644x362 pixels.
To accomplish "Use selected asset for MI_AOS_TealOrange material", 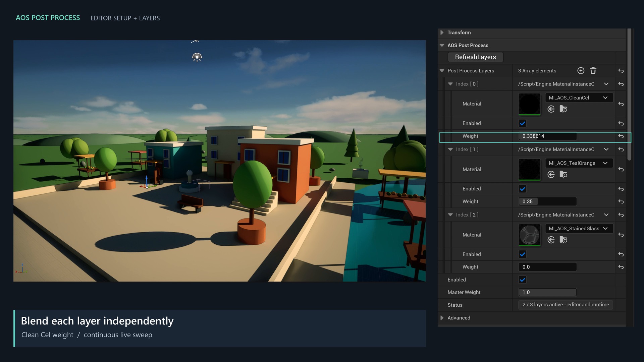I will pos(551,174).
